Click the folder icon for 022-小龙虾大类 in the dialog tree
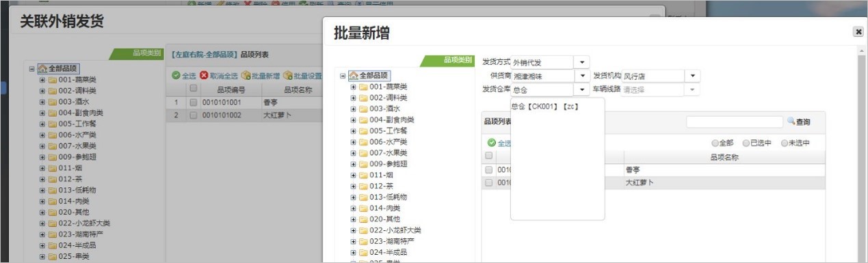The image size is (868, 263). 363,230
